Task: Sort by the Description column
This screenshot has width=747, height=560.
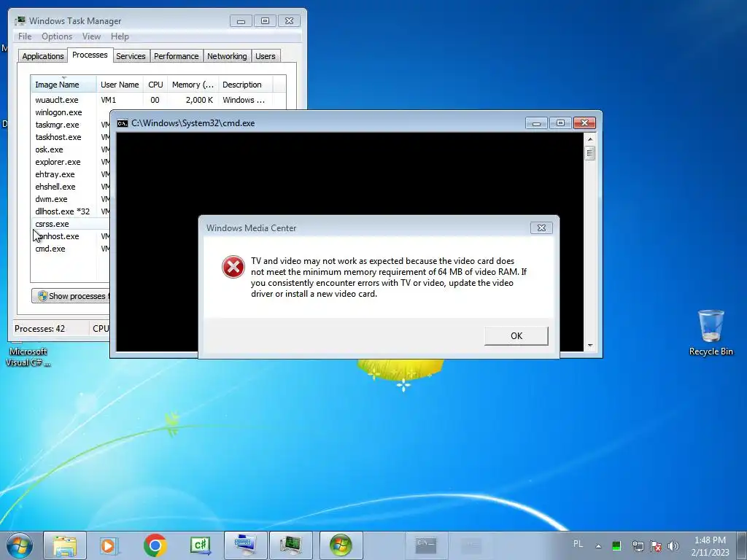Action: 245,85
